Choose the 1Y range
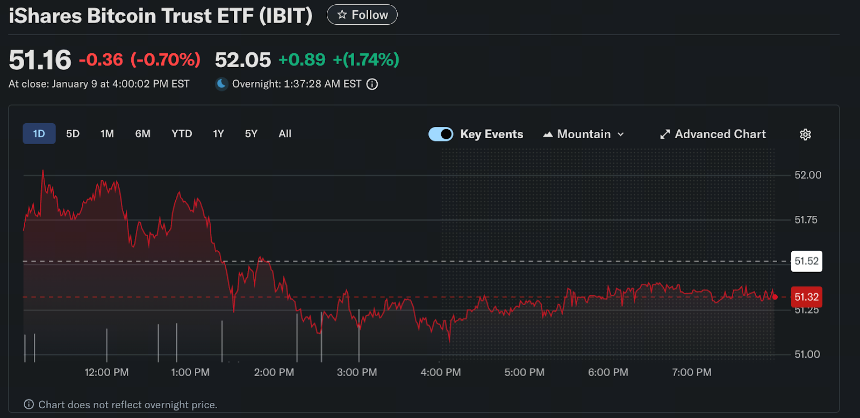This screenshot has width=860, height=418. 218,133
